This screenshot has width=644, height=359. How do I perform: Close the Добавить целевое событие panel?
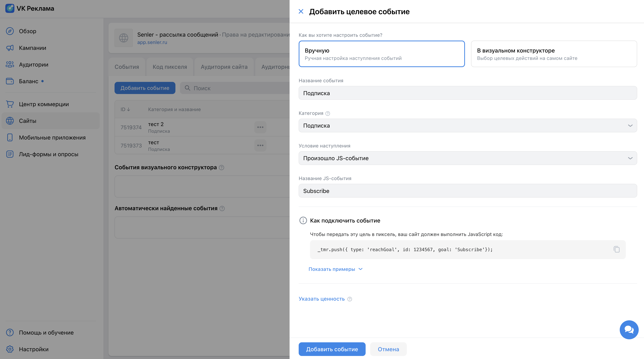pos(301,12)
